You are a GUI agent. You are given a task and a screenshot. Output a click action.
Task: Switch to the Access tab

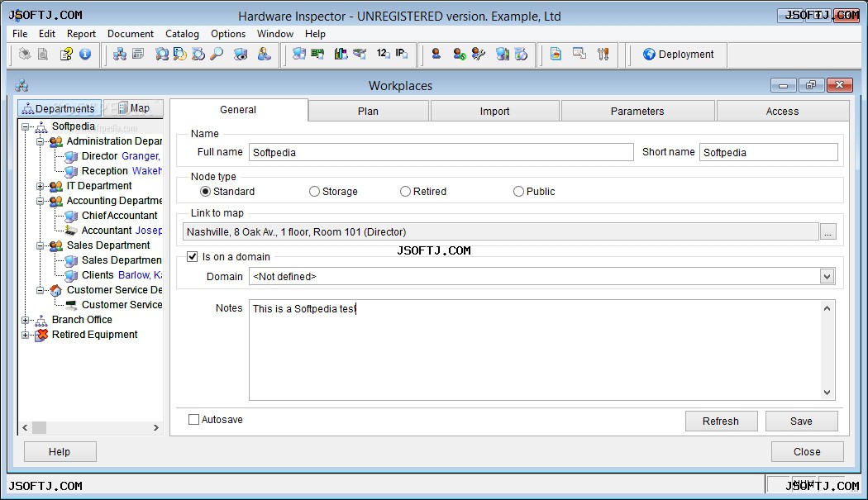pos(782,112)
